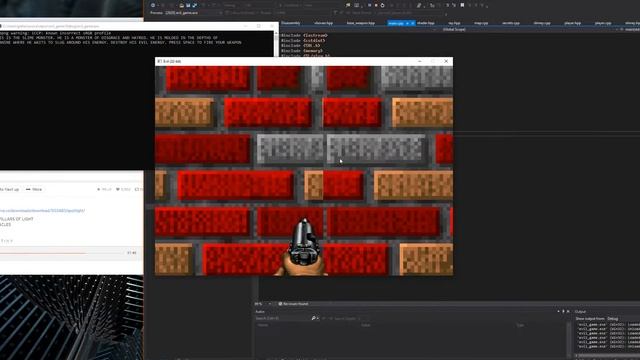Click the download link in browser window
The image size is (640, 360).
[42, 211]
